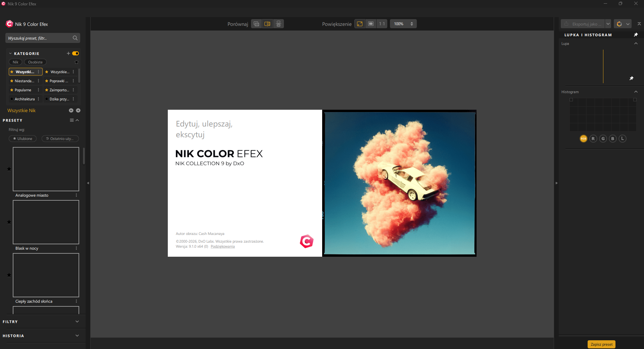Show the G histogram channel

[x=603, y=139]
